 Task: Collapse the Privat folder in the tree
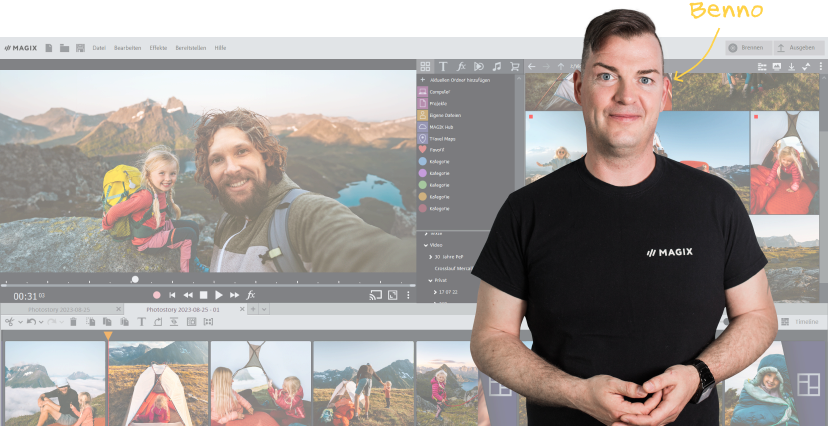point(425,281)
